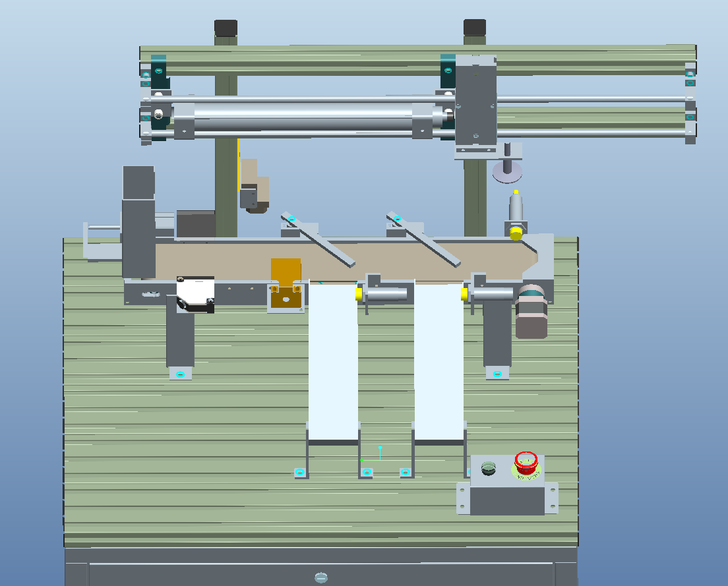
Task: Select the pusher rod at conveyor left end
Action: point(103,227)
